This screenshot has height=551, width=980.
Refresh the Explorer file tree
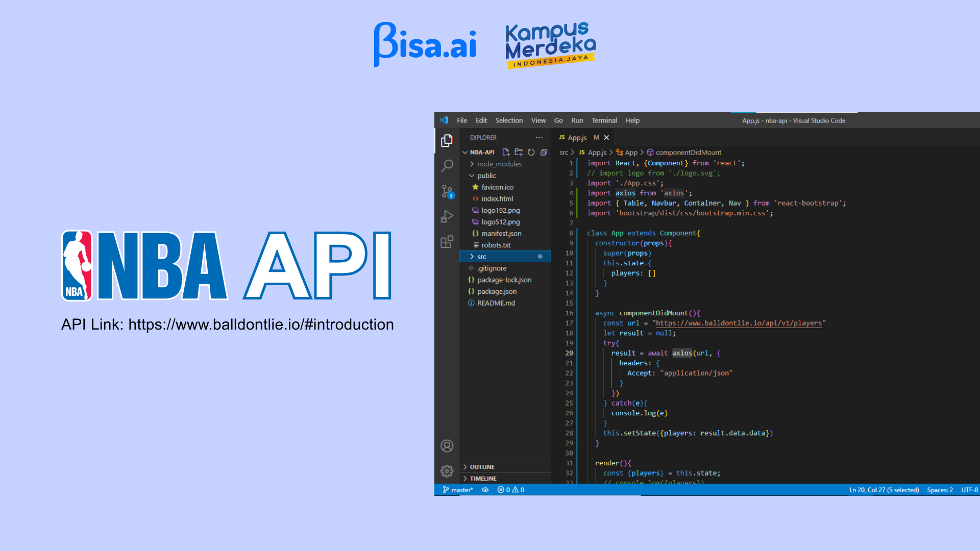531,152
